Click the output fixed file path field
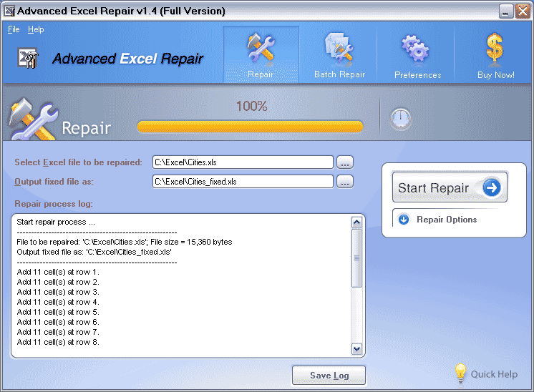 coord(243,182)
